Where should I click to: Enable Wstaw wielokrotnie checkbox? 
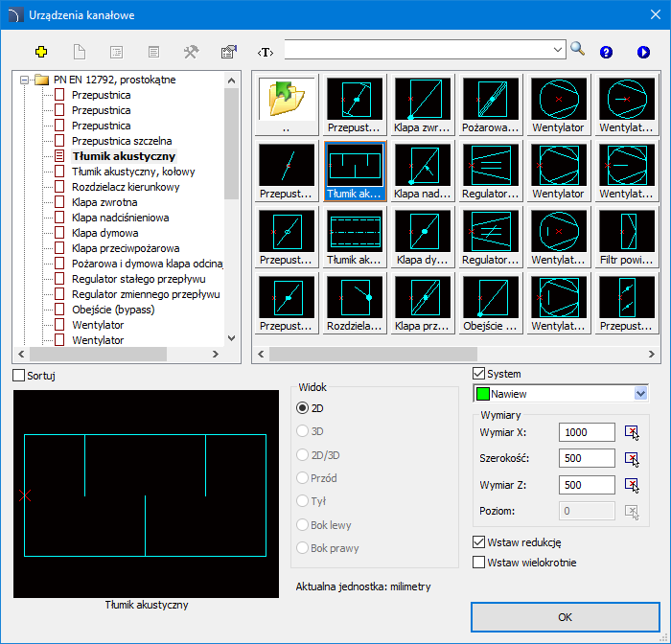[479, 563]
